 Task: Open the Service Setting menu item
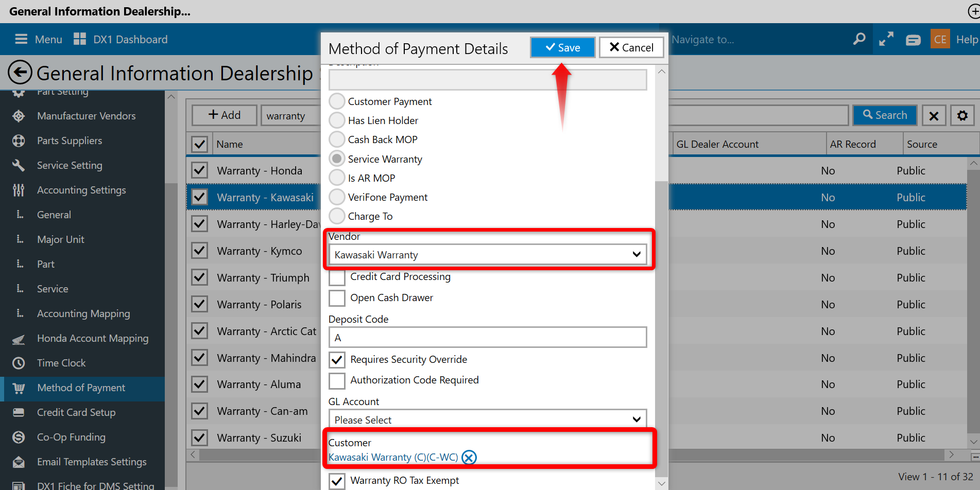pos(70,165)
